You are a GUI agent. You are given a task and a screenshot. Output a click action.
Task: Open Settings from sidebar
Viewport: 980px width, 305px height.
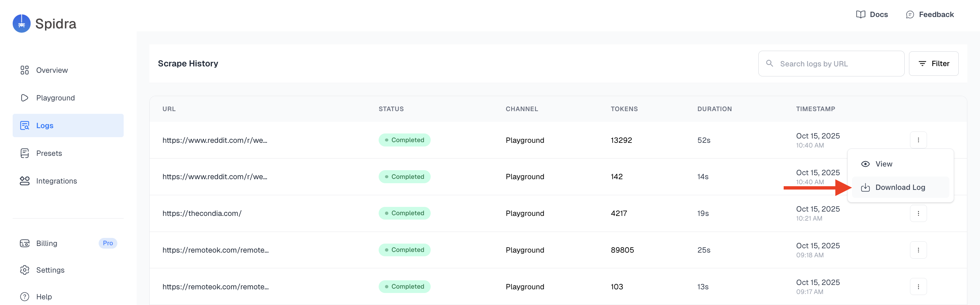tap(68, 270)
